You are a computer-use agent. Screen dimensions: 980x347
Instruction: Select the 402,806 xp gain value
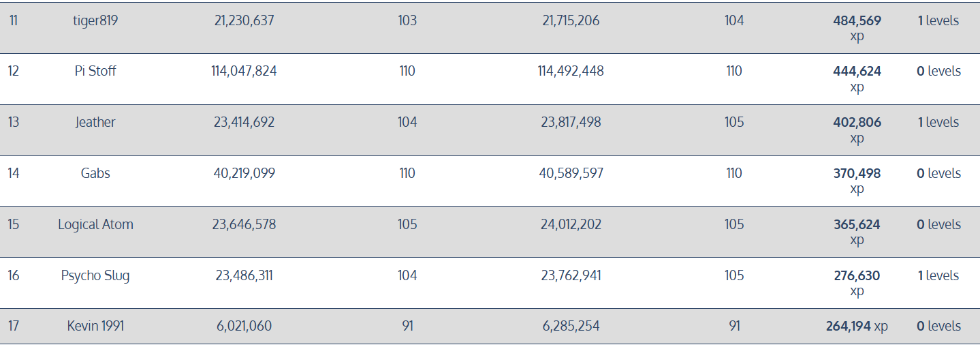click(x=857, y=130)
